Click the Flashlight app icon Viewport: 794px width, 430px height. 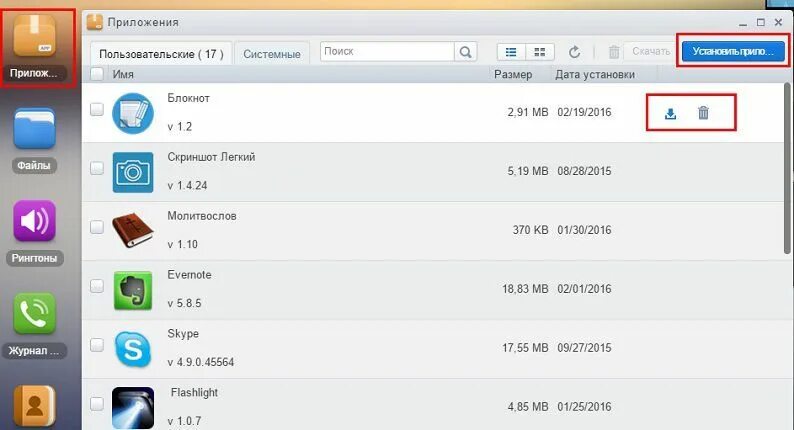[x=133, y=408]
